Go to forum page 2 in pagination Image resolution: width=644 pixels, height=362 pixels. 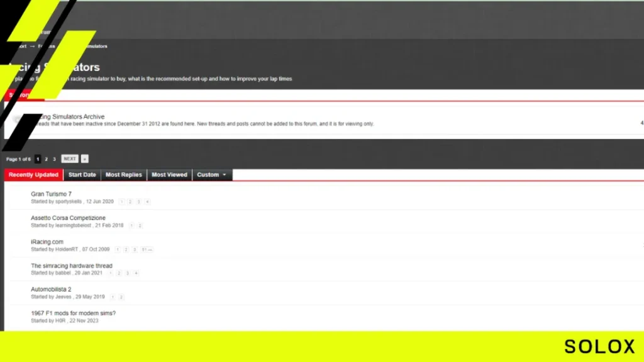47,159
